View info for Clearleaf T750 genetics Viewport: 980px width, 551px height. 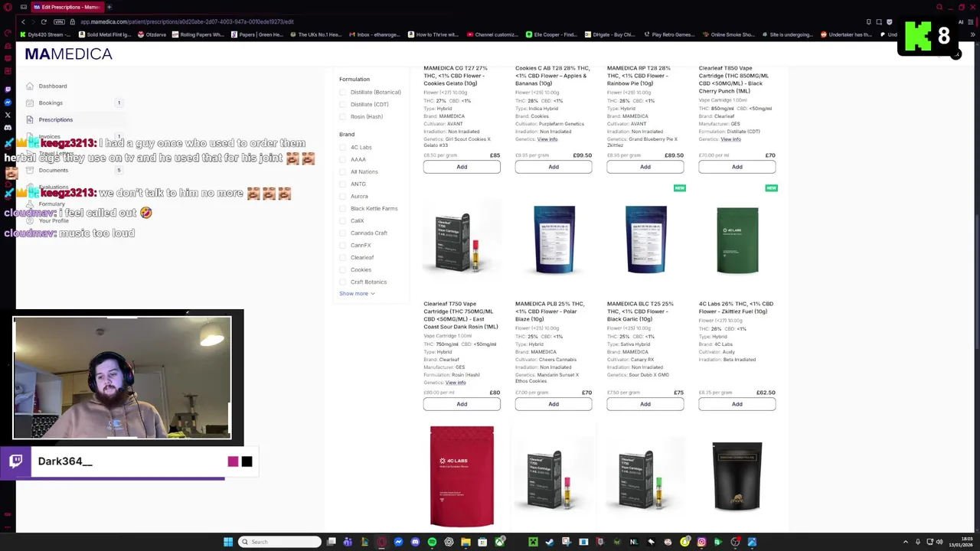coord(456,383)
